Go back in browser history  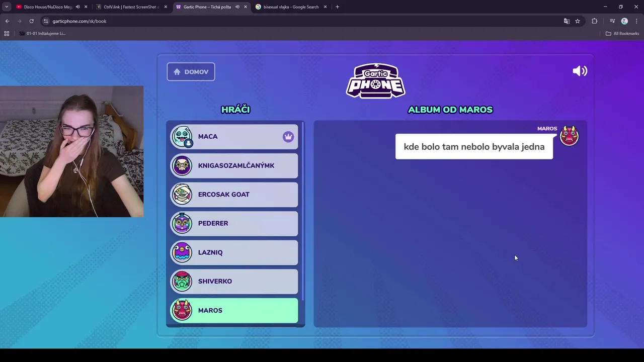pyautogui.click(x=7, y=21)
